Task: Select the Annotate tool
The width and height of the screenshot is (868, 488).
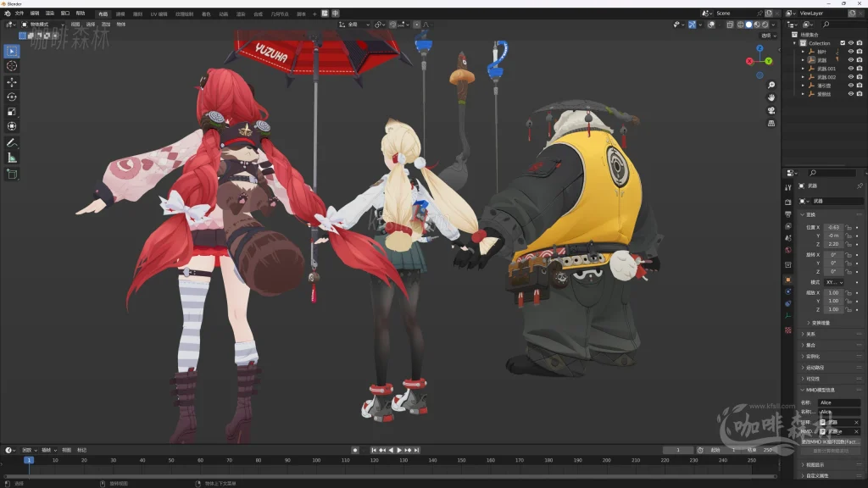Action: pyautogui.click(x=12, y=142)
